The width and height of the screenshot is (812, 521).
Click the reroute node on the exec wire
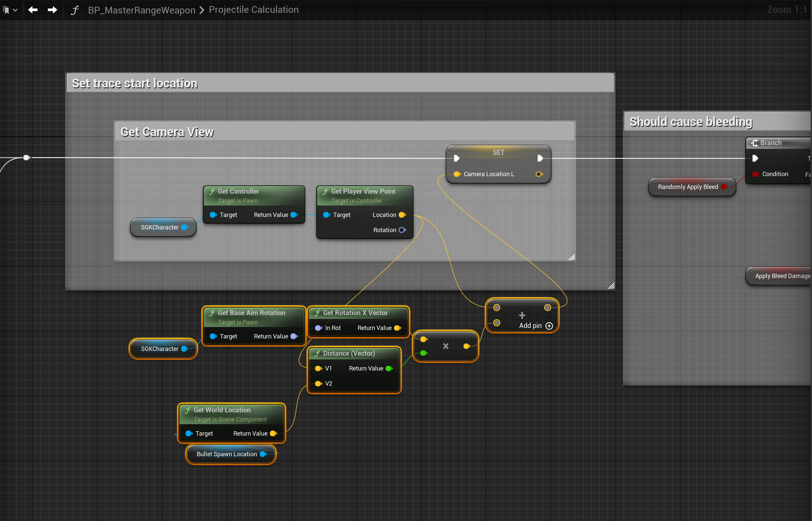(x=26, y=158)
